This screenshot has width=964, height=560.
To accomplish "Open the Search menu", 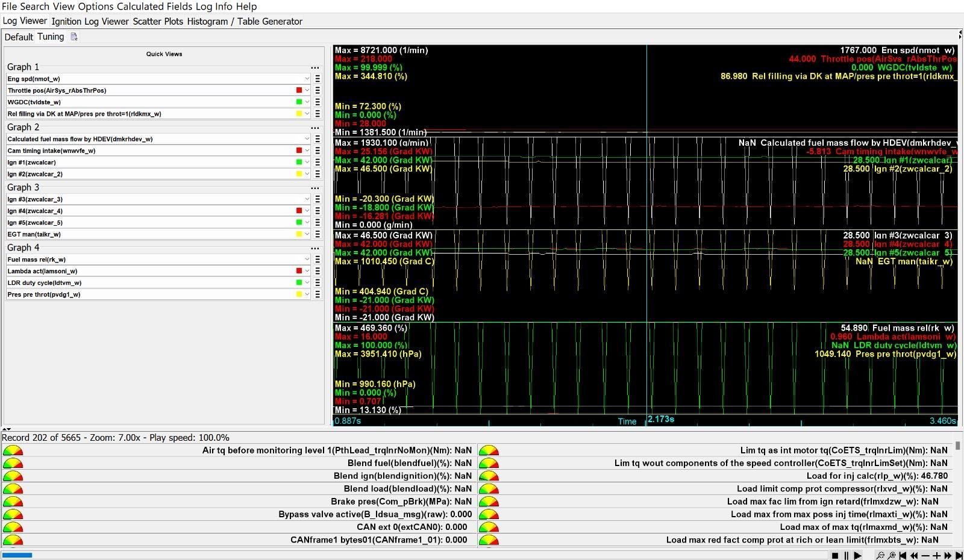I will pyautogui.click(x=35, y=7).
